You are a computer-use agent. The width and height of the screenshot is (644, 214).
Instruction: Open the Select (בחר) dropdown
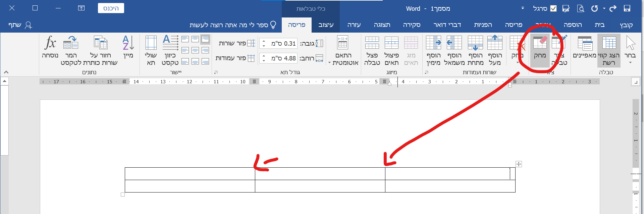(x=630, y=50)
